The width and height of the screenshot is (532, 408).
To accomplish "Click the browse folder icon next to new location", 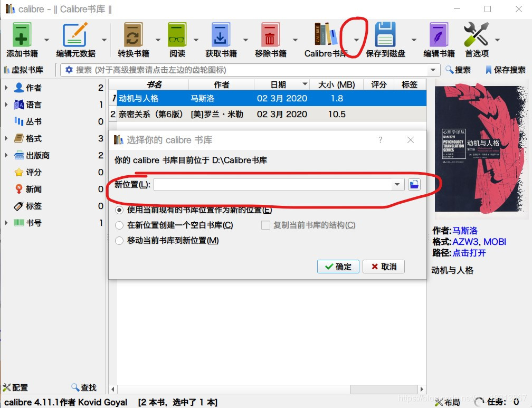I will pyautogui.click(x=414, y=185).
